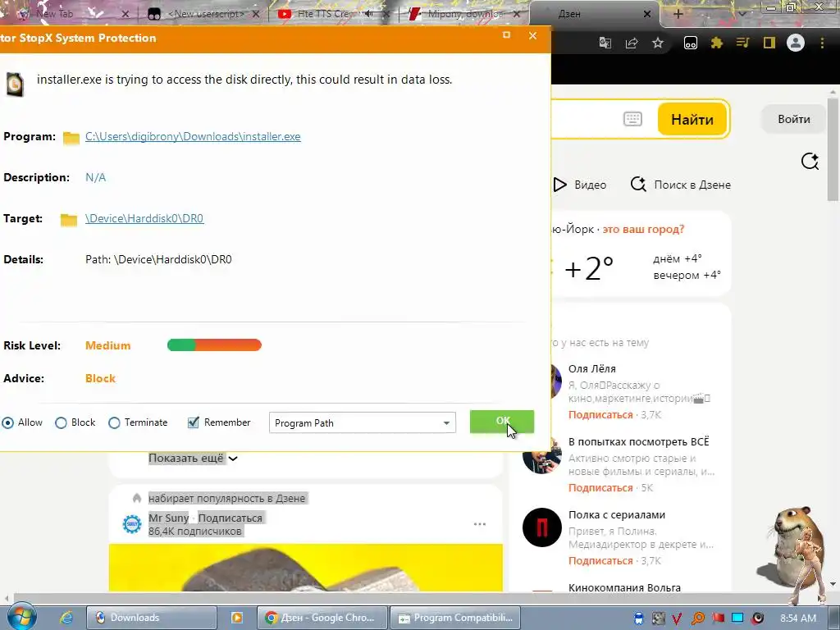The image size is (840, 630).
Task: Select the Allow radio button
Action: coord(8,422)
